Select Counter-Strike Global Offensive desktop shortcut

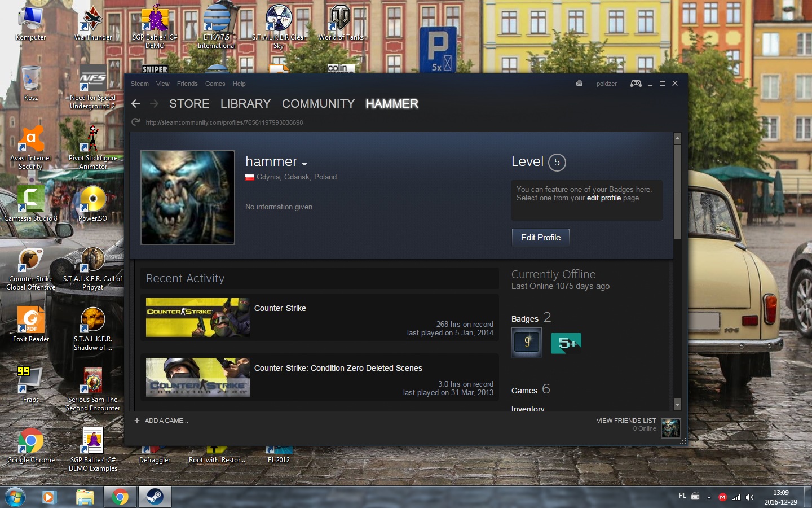31,269
